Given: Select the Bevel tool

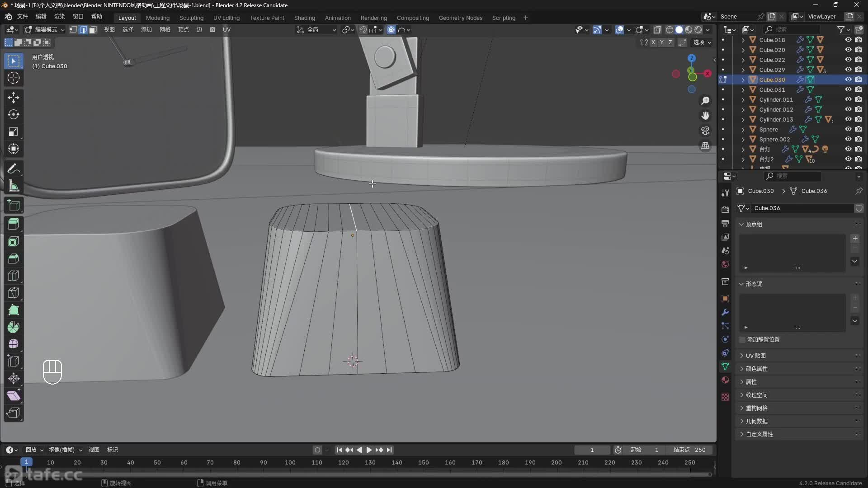Looking at the screenshot, I should click(14, 259).
